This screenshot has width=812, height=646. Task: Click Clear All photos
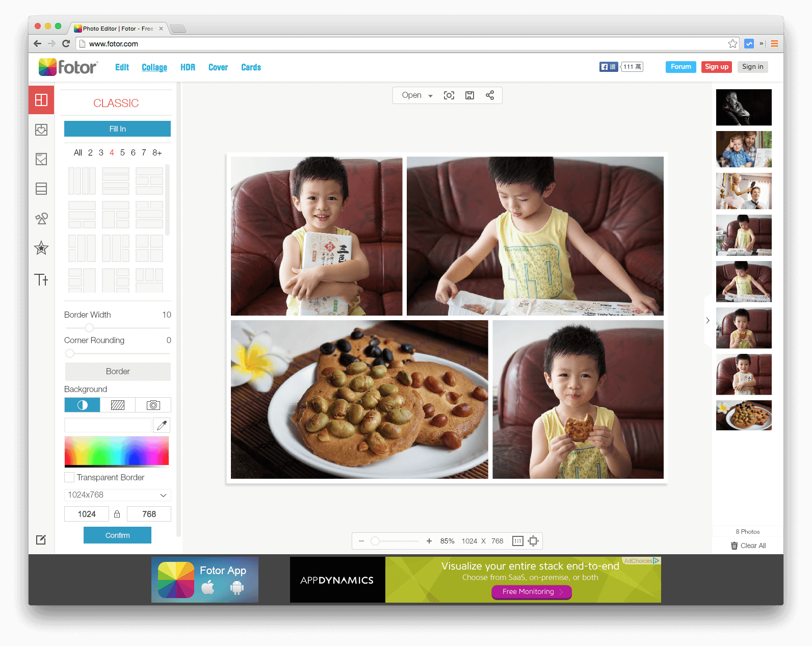[x=748, y=546]
